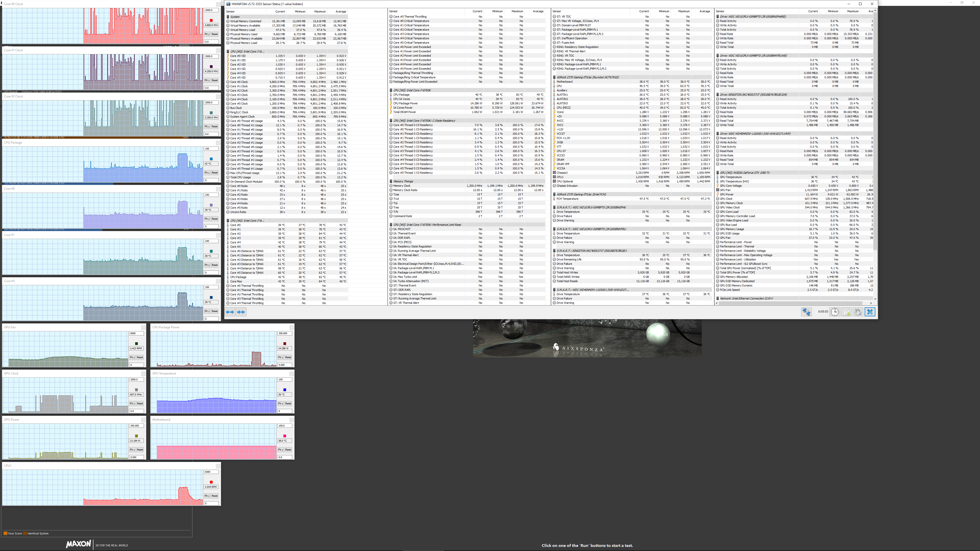Screen dimensions: 980x551
Task: Start logging with the sheet-plus icon
Action: (847, 312)
